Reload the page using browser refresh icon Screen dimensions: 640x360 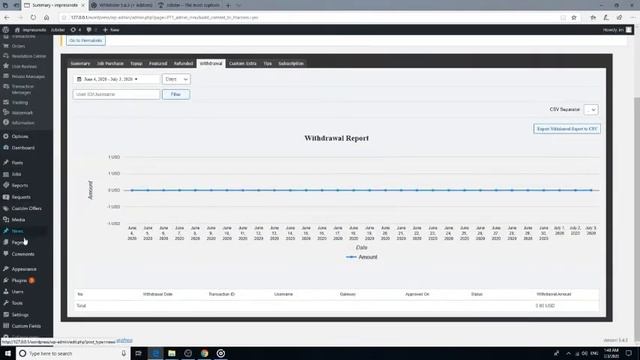point(33,18)
